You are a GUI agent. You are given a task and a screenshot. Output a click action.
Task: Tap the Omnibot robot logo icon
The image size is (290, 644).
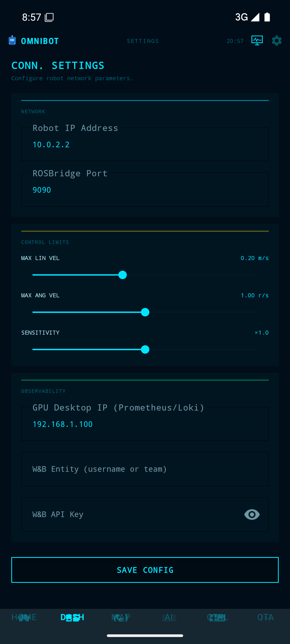12,41
